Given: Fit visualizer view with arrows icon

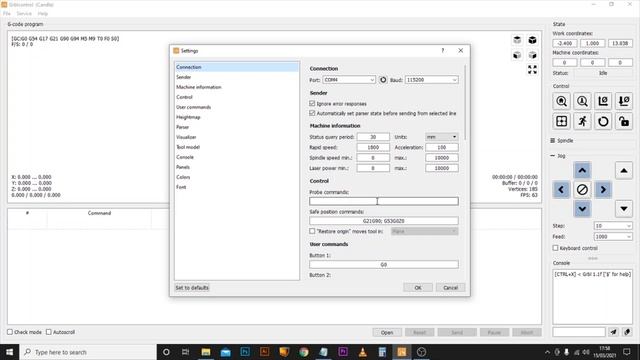Looking at the screenshot, I should [532, 70].
